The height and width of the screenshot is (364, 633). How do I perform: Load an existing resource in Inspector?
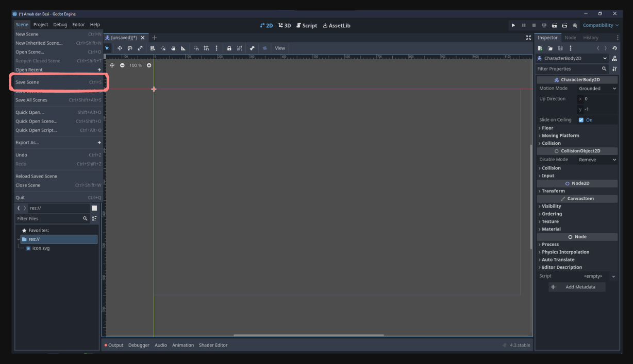550,48
